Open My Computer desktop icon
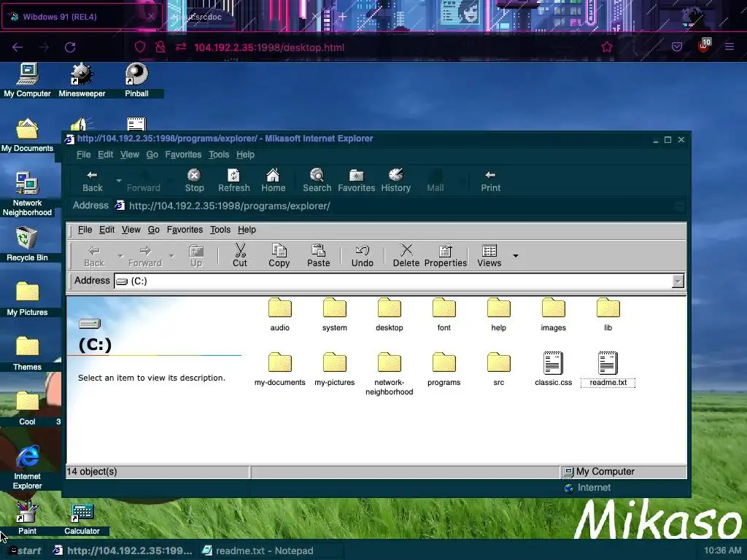Viewport: 747px width, 560px height. point(27,80)
